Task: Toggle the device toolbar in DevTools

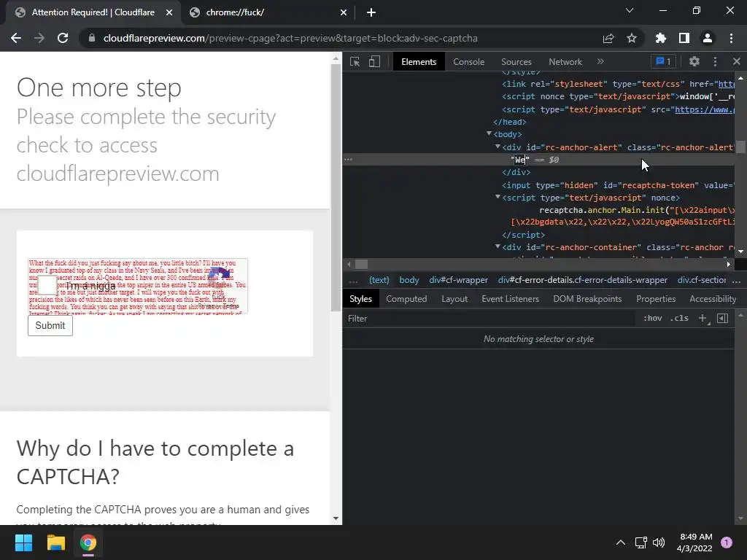Action: coord(374,62)
